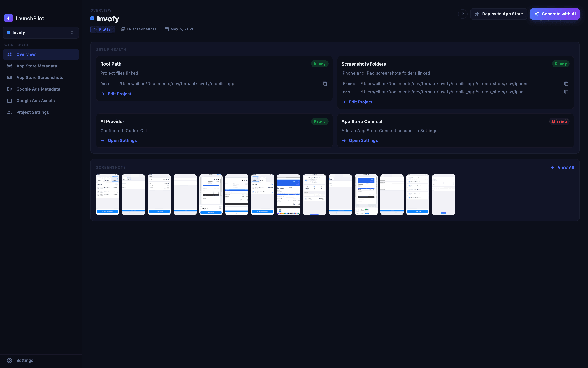The width and height of the screenshot is (588, 368).
Task: Open the thirteenth thumbnail with client list
Action: pos(418,195)
